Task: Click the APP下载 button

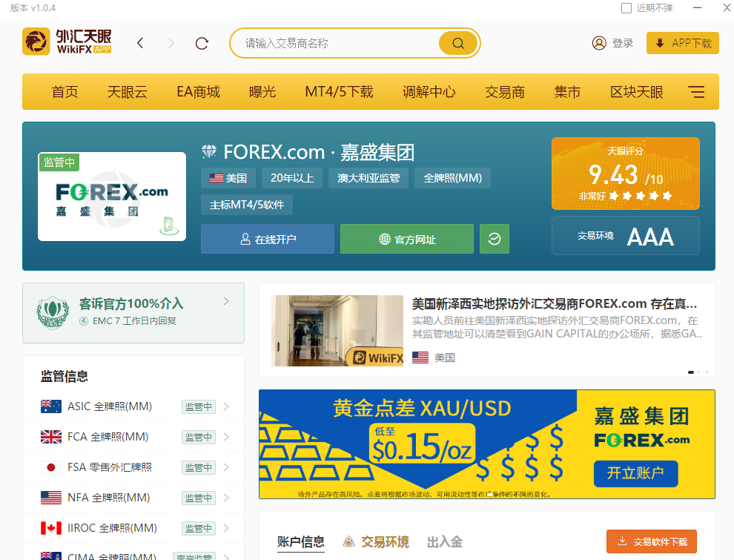Action: click(682, 43)
